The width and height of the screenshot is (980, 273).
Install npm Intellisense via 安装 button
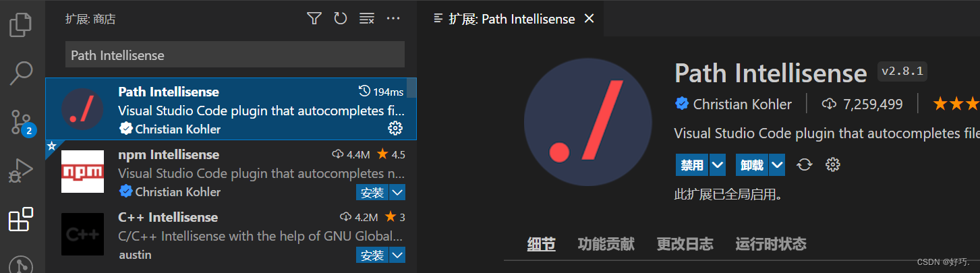pos(372,193)
